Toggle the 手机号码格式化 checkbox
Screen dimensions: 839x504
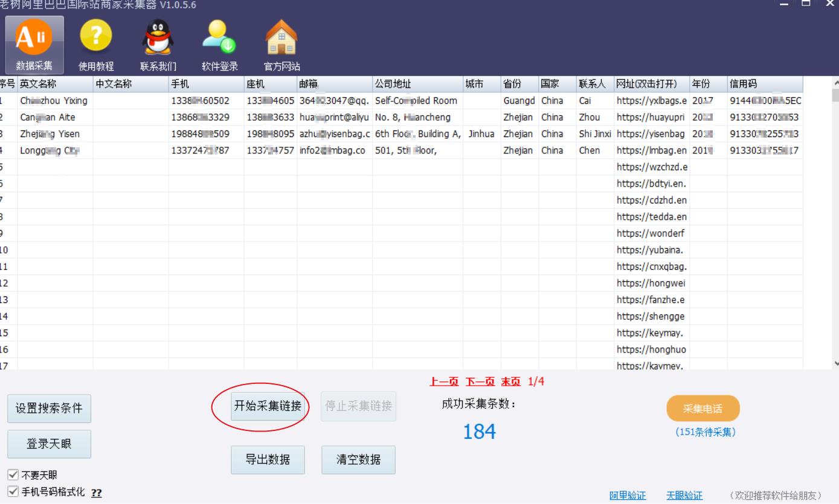point(13,491)
